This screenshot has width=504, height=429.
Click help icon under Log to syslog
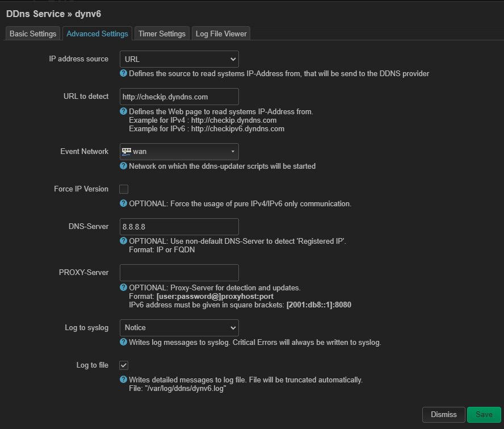click(123, 343)
